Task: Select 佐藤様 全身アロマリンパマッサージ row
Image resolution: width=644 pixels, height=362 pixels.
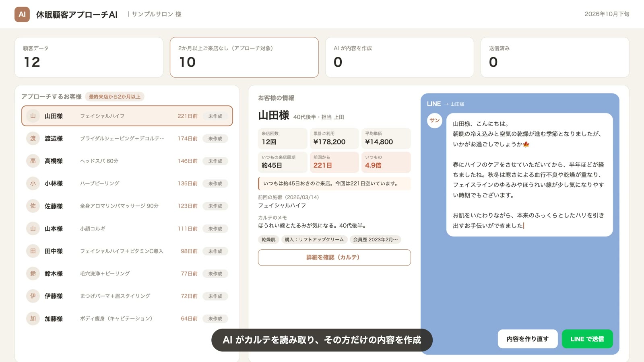Action: tap(127, 206)
